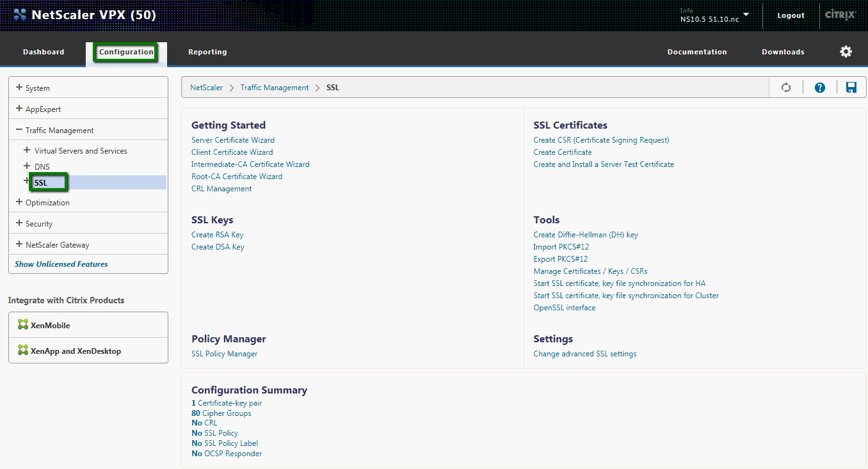Expand the Security section
Screen dimensions: 868x469
(x=38, y=223)
